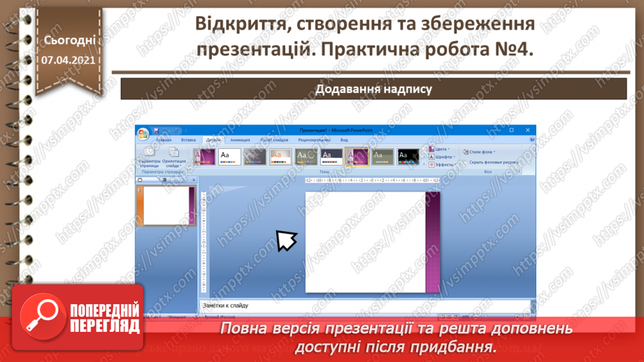Image resolution: width=644 pixels, height=362 pixels.
Task: Switch to the Outline tab in left pane
Action: pyautogui.click(x=164, y=180)
